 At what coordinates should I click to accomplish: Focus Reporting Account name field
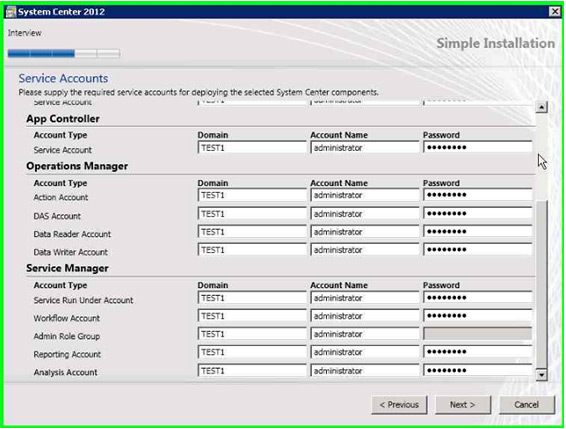pos(365,352)
